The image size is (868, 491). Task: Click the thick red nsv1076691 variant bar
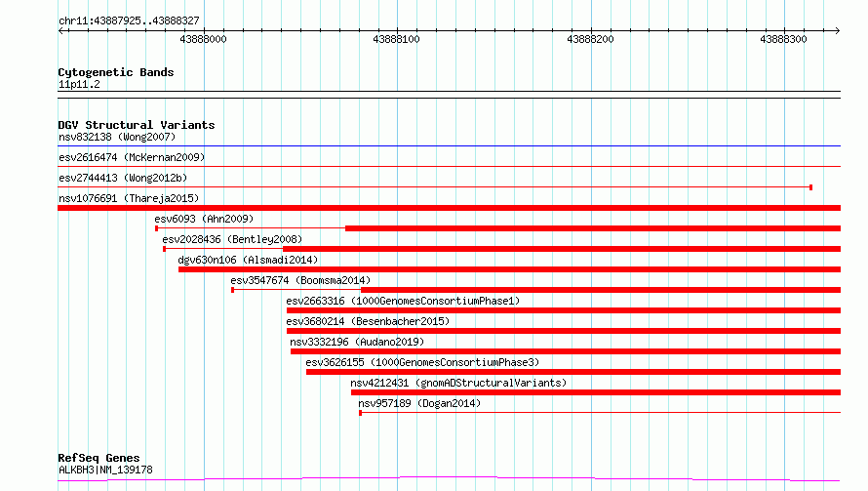coord(449,208)
